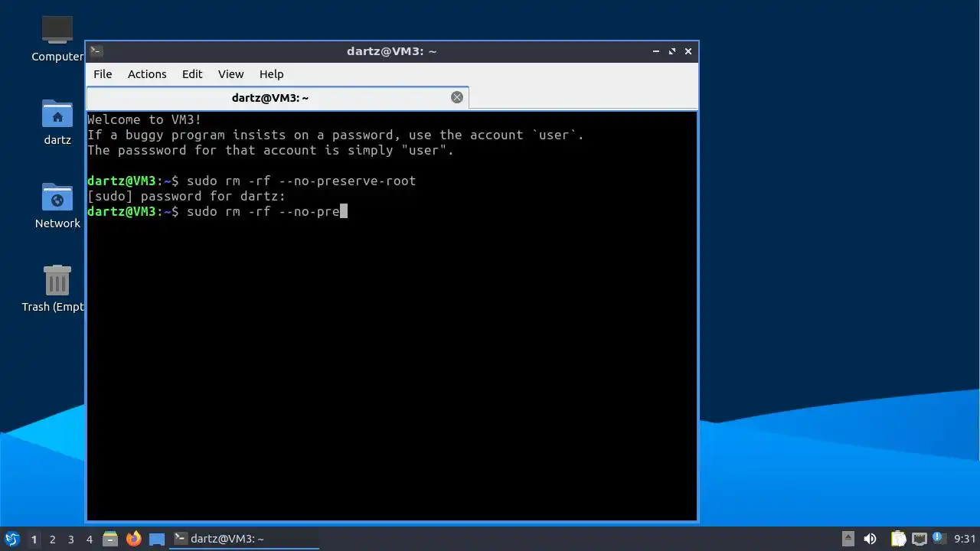Open the update notification tray icon
This screenshot has height=551, width=980.
[x=939, y=538]
